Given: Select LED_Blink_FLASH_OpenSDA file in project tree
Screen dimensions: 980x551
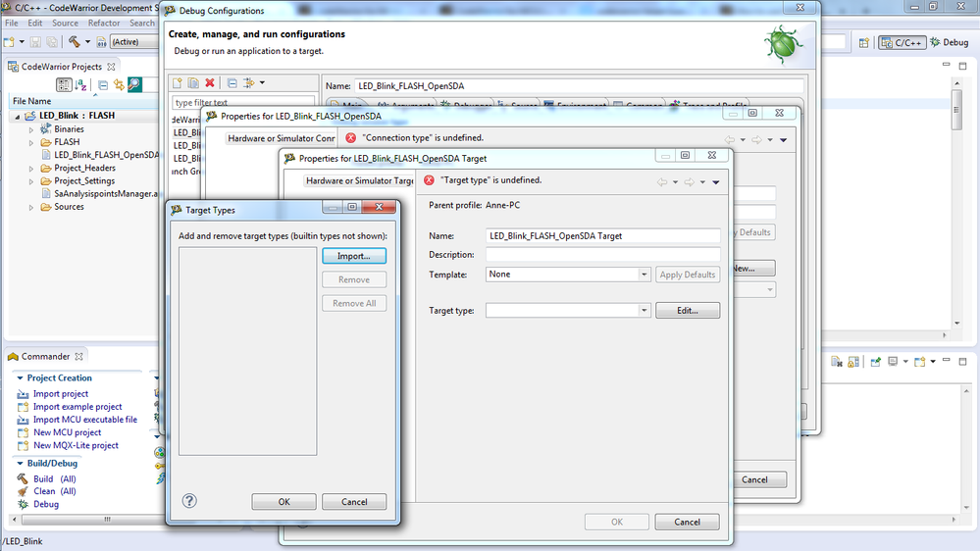Looking at the screenshot, I should pyautogui.click(x=106, y=155).
